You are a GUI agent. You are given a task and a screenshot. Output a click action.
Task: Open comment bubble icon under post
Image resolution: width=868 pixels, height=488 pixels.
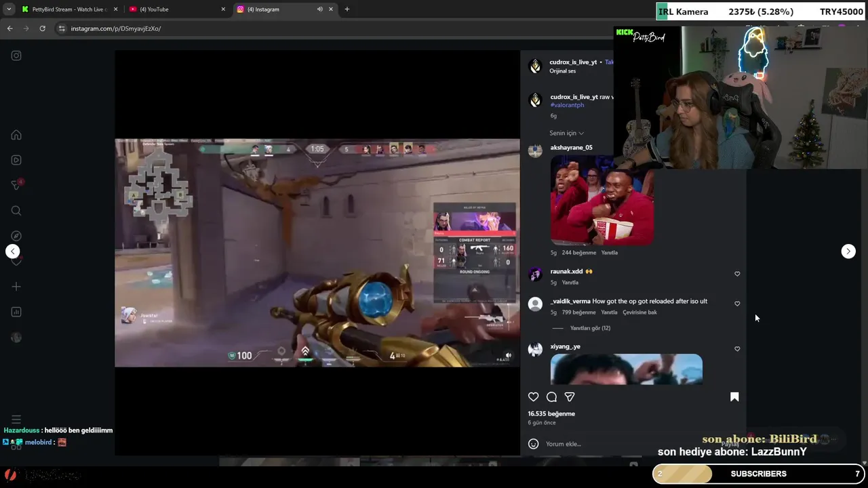pos(552,397)
